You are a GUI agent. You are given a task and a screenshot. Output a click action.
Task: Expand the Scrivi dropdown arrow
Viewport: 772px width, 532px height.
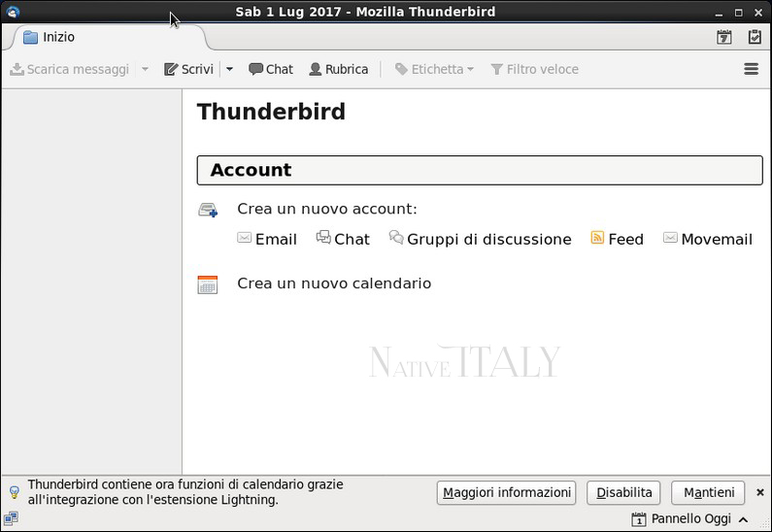coord(230,69)
